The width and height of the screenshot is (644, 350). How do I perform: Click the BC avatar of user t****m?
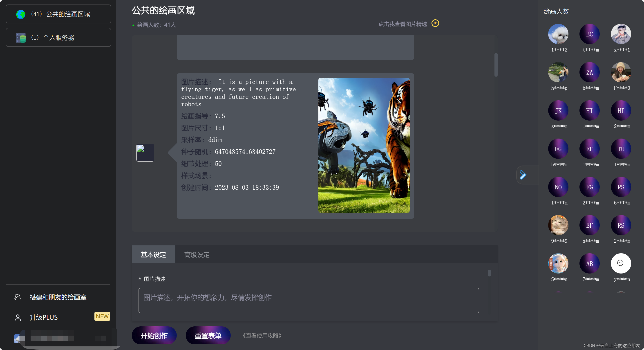click(590, 34)
